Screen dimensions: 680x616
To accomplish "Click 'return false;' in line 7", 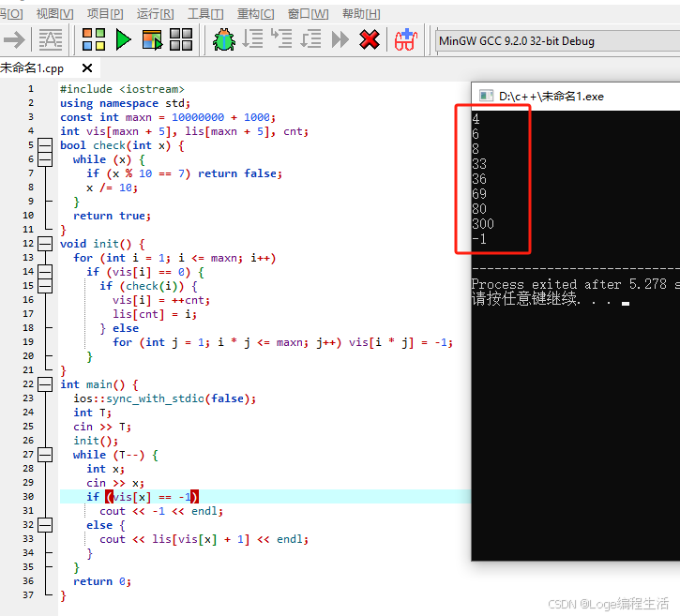I will pyautogui.click(x=240, y=173).
